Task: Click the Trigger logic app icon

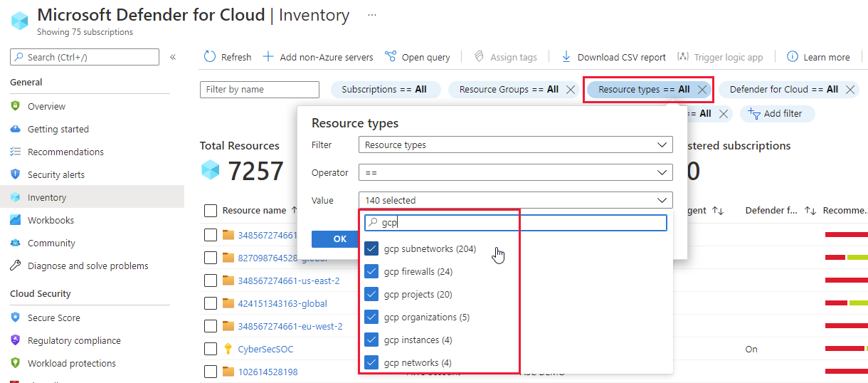Action: (x=683, y=57)
